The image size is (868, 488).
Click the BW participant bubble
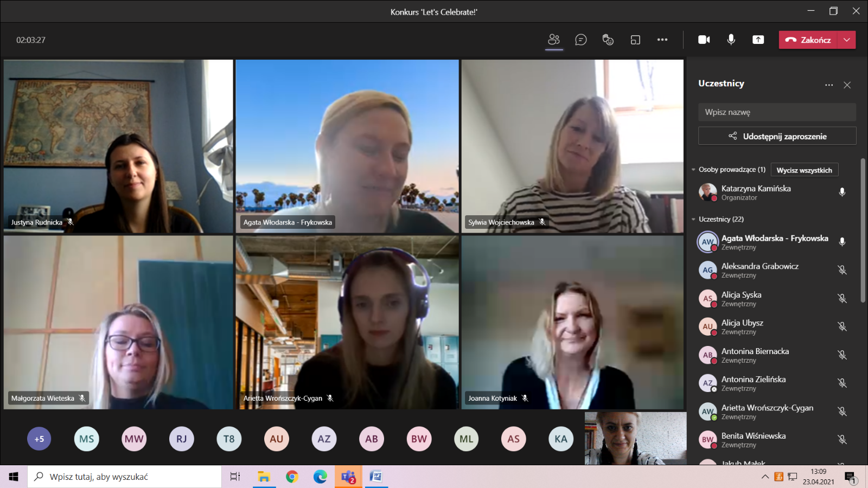point(419,439)
